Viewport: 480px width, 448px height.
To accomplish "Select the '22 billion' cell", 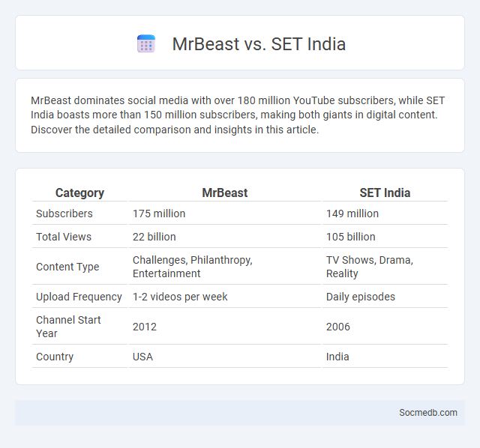I will tap(225, 237).
